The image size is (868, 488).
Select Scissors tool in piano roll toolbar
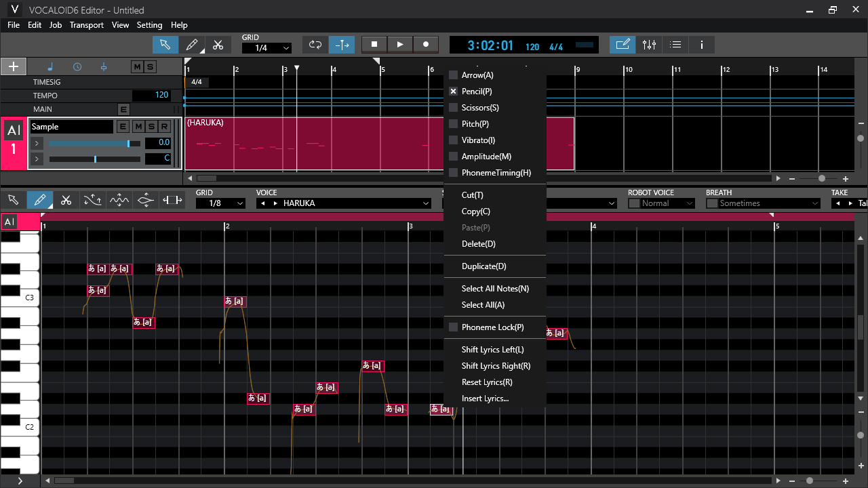[x=66, y=200]
